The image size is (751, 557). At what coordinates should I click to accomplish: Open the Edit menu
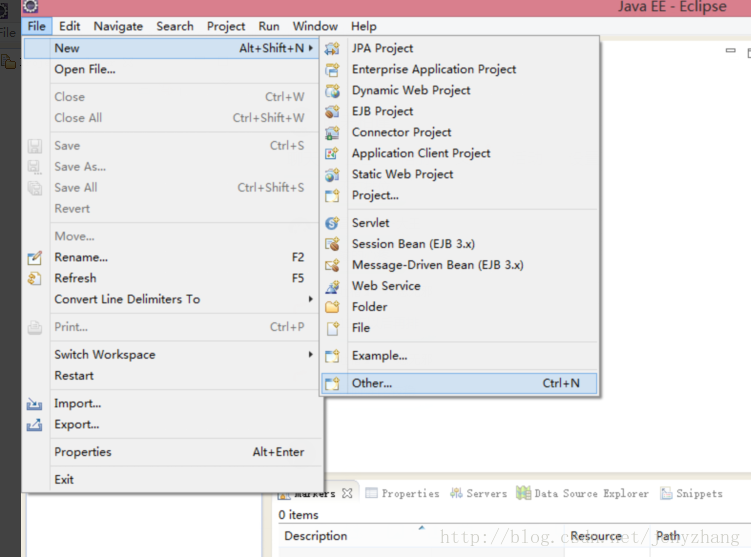coord(69,26)
